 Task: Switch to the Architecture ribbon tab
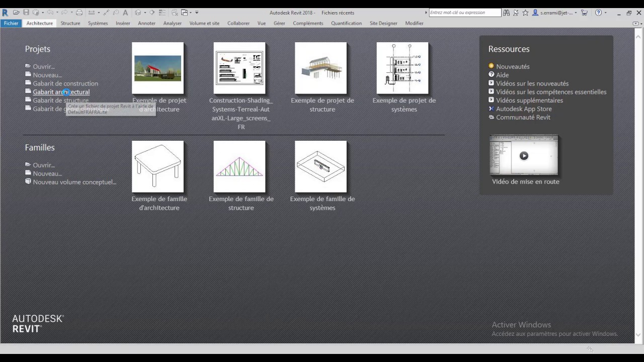[x=40, y=23]
